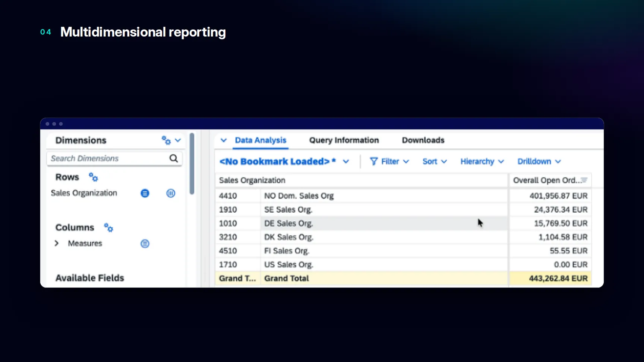Select the DK Sales Org. cell

pos(384,237)
